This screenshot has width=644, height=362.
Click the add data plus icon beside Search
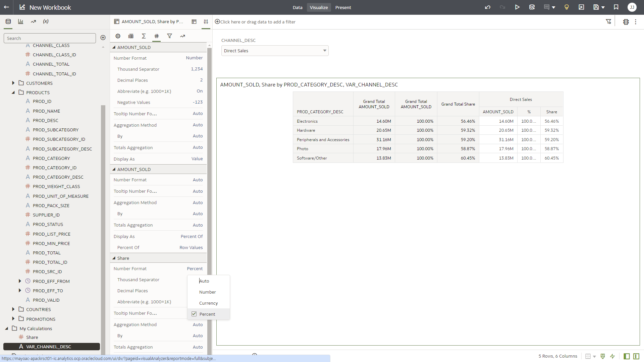[103, 38]
